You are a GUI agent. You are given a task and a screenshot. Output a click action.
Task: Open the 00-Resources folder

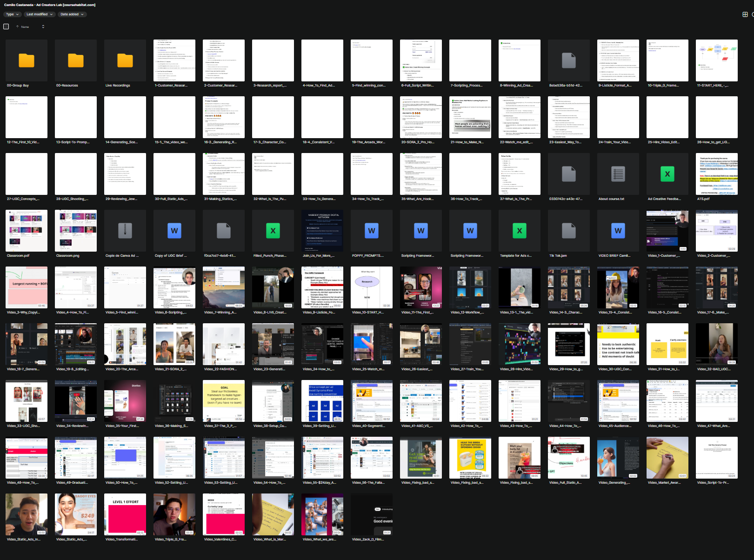click(x=76, y=60)
